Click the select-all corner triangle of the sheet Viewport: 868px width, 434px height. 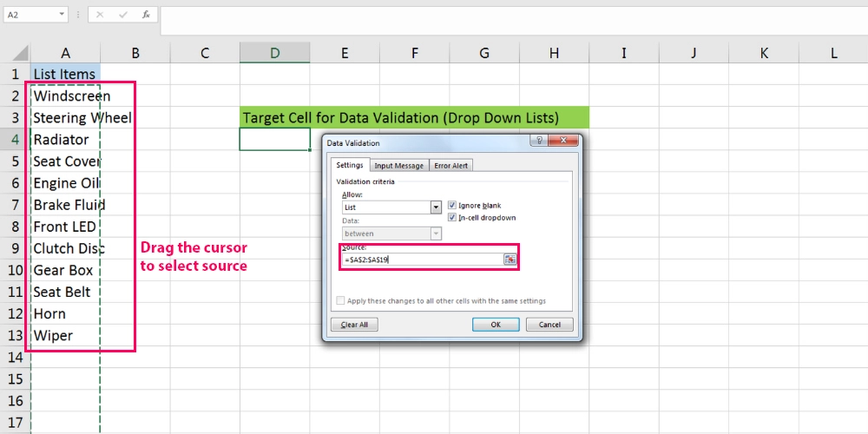(x=20, y=53)
